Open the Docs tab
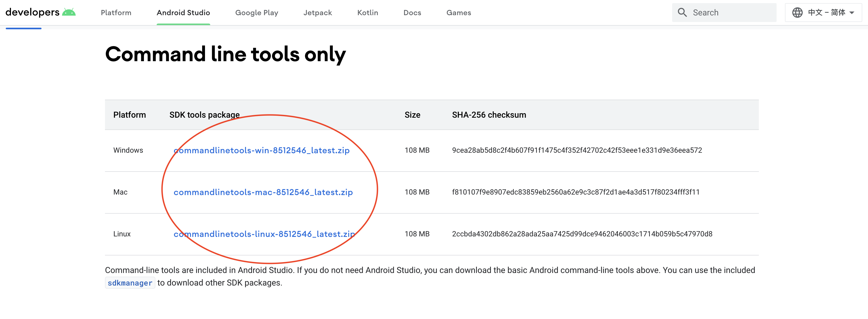 click(412, 13)
